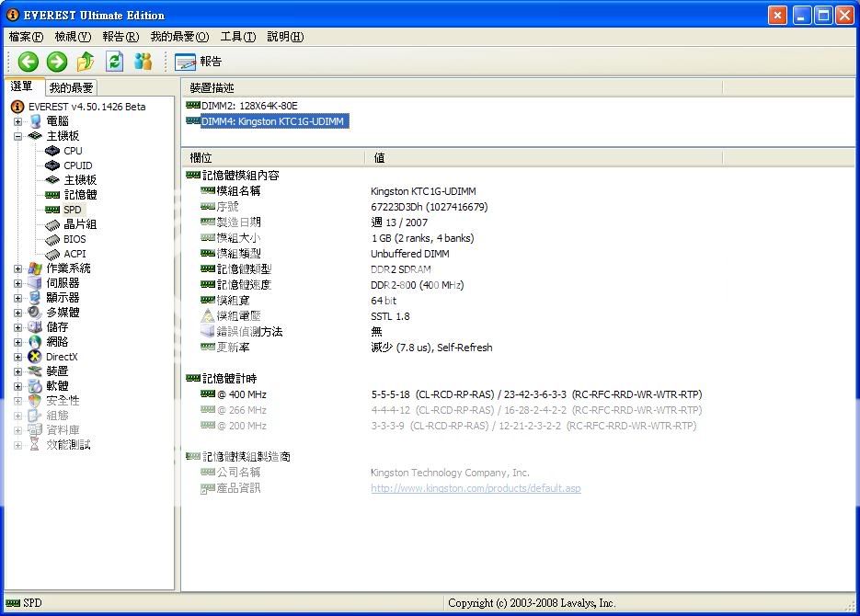The width and height of the screenshot is (860, 616).
Task: Click the 組態 configuration icon
Action: 35,416
